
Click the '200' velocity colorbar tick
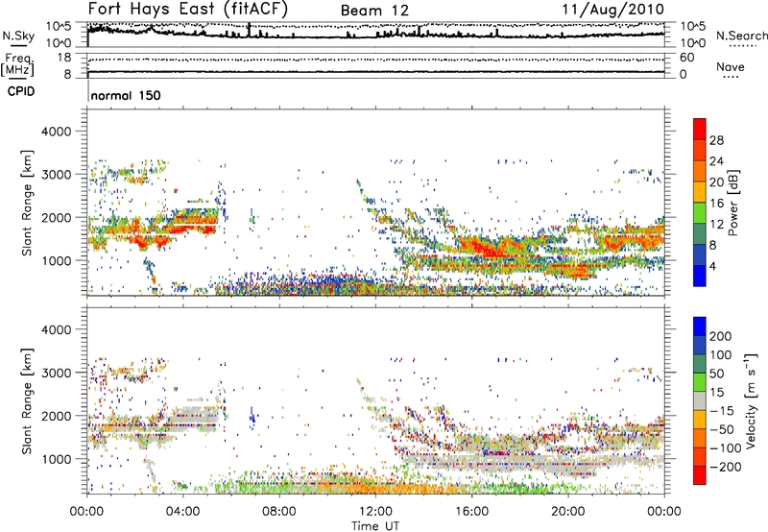[720, 336]
